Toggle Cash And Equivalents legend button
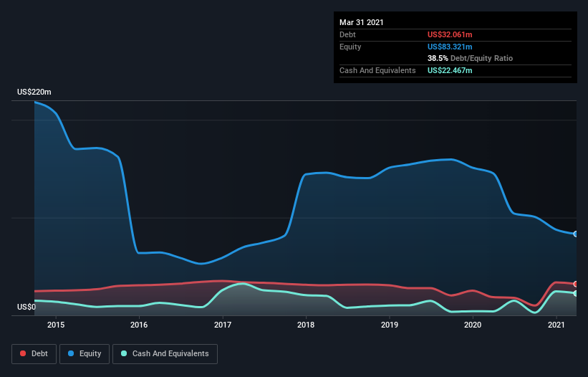 pos(165,354)
